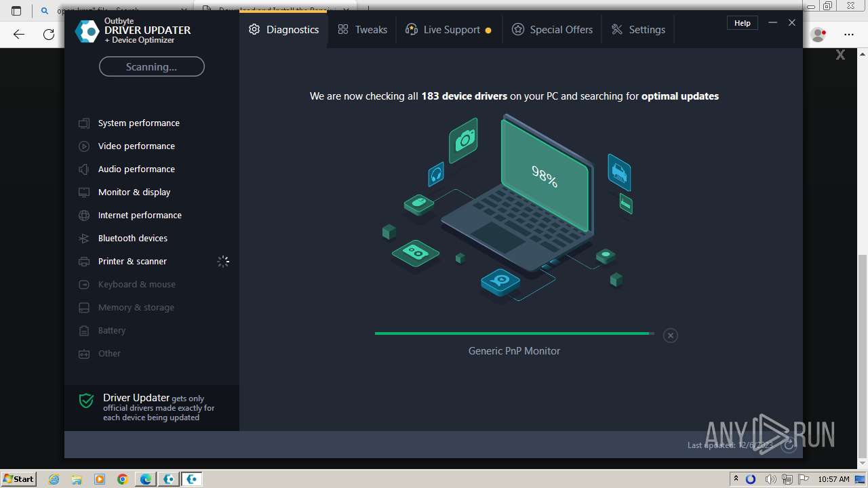Click the Tweaks grid icon
This screenshot has height=488, width=868.
[343, 30]
